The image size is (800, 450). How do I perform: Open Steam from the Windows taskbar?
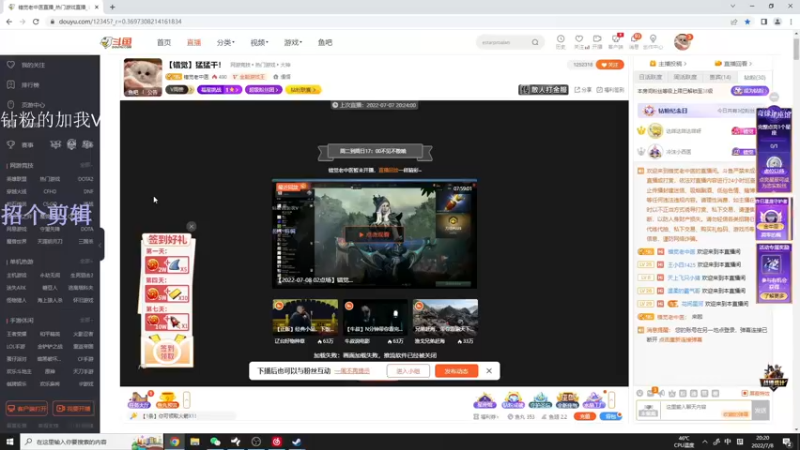coord(297,442)
